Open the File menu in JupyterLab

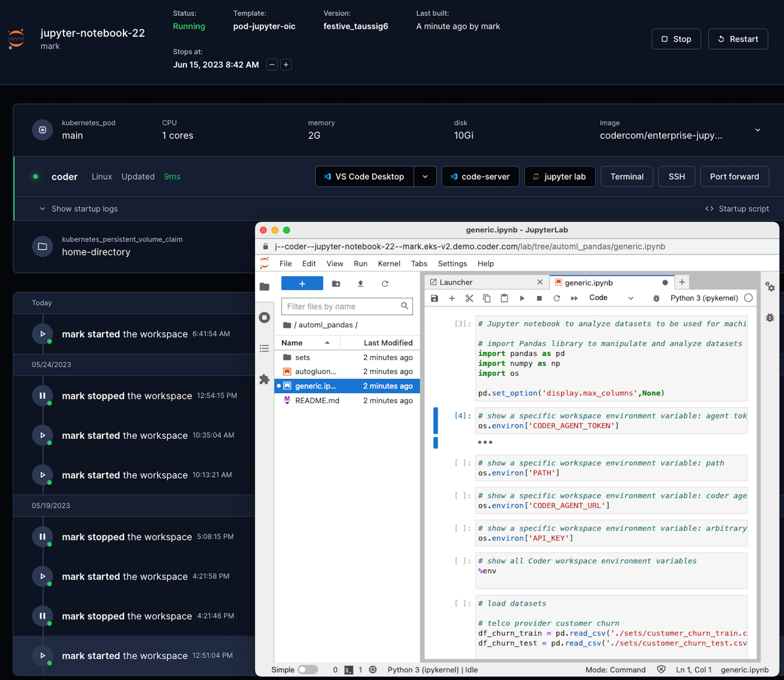click(286, 263)
